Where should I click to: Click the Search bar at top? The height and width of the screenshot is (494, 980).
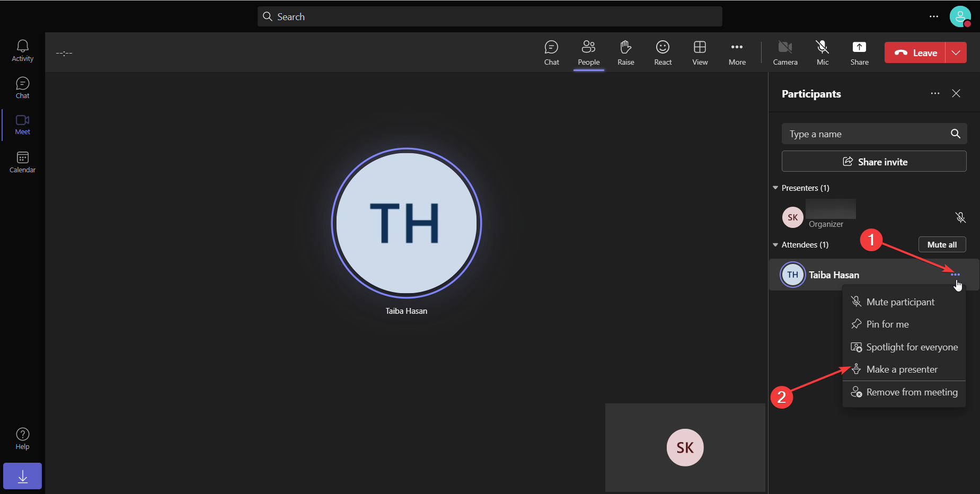point(490,16)
